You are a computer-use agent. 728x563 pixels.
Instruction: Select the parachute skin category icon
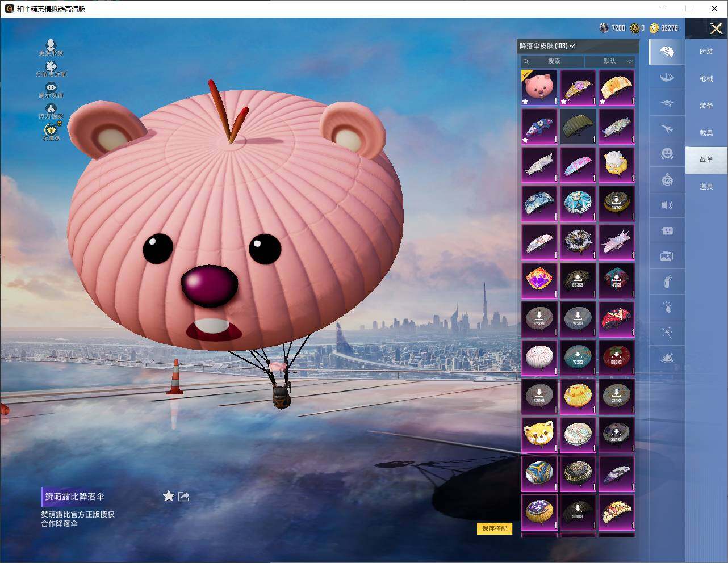pos(667,52)
